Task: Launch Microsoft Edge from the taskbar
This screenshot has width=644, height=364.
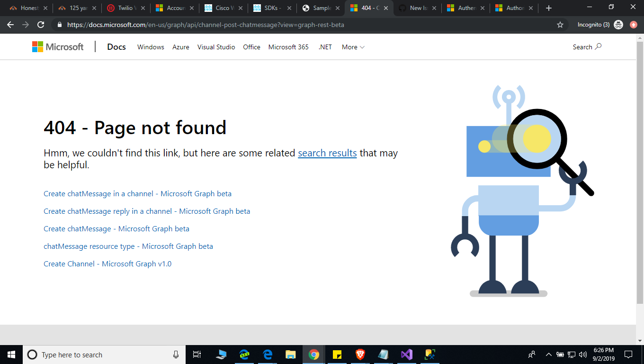Action: point(268,355)
